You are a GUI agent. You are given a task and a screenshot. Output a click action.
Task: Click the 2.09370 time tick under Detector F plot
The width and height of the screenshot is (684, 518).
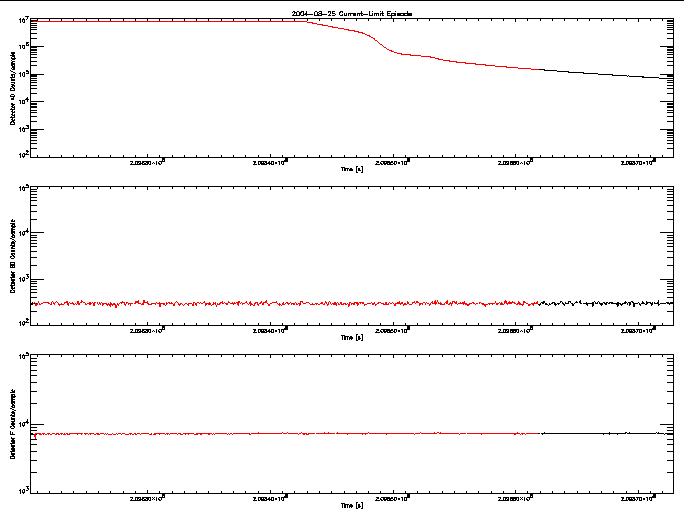(x=639, y=498)
